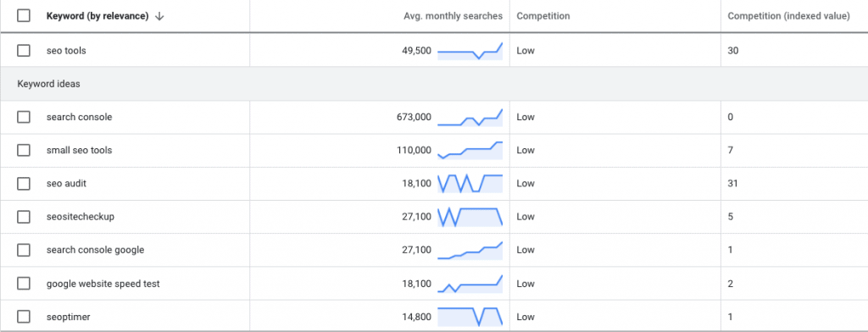
Task: Tick the 'small seo tools' checkbox
Action: click(23, 150)
